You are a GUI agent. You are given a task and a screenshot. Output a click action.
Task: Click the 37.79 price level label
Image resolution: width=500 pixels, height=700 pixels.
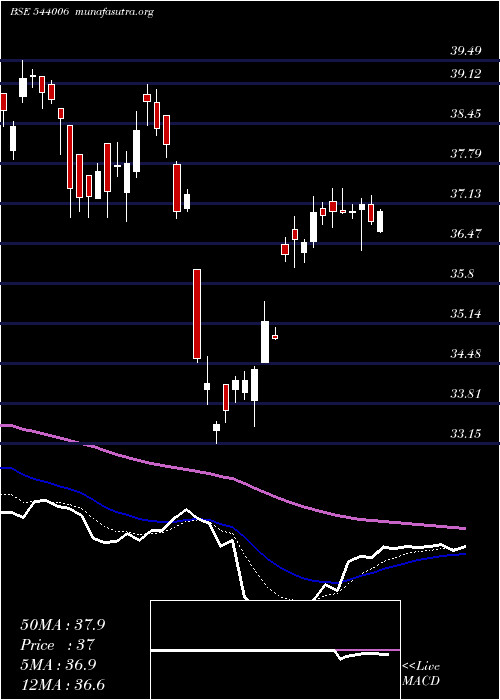click(x=466, y=154)
